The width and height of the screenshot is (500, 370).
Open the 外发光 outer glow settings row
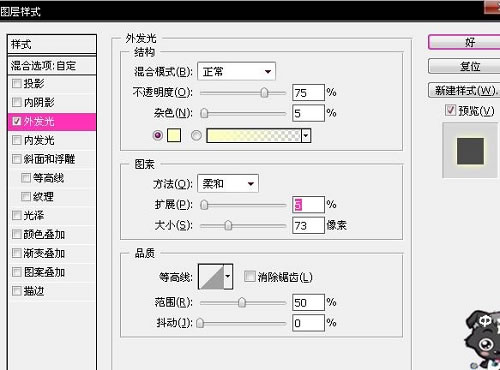point(52,121)
